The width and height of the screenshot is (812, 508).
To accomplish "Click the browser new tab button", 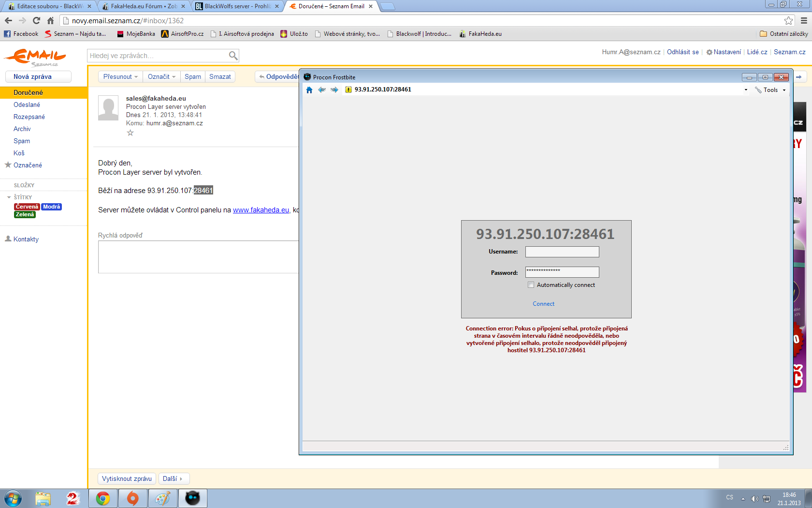I will coord(388,6).
